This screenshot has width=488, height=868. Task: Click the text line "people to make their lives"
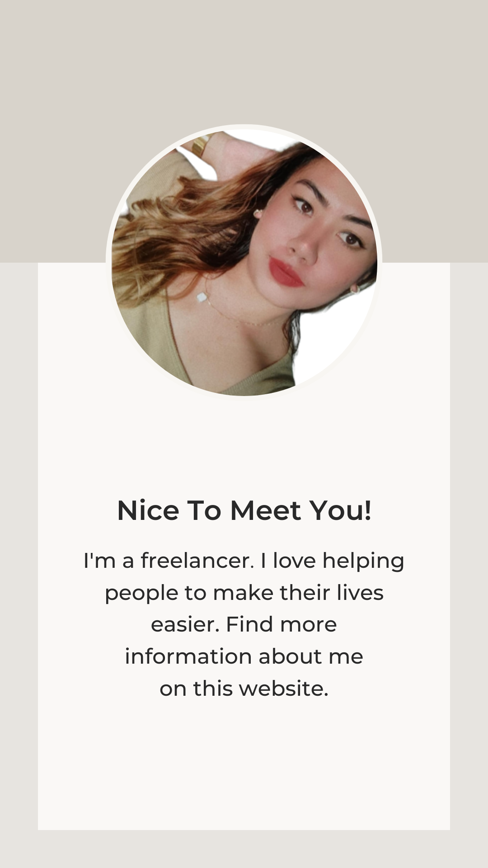pos(244,593)
